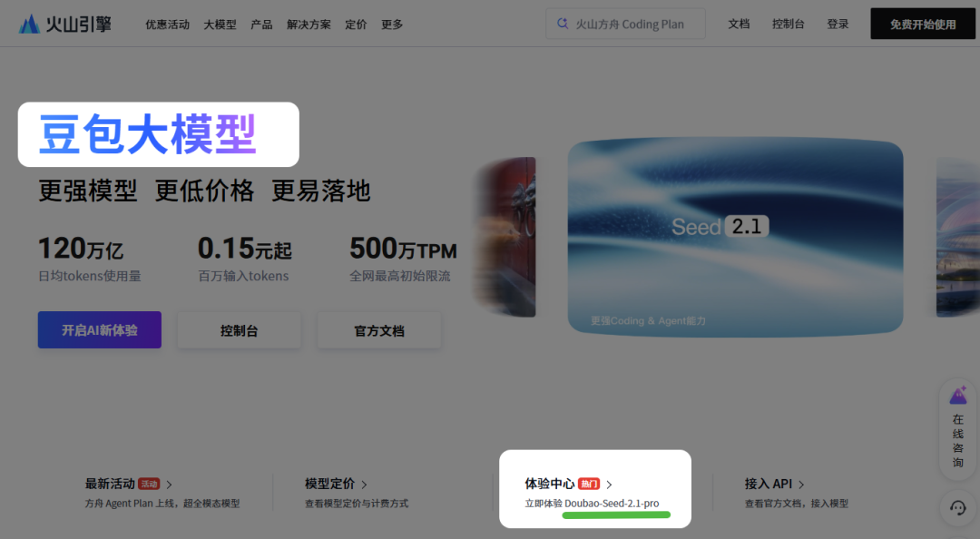Click the 最新活动 arrow chevron
The image size is (980, 539).
coord(170,485)
